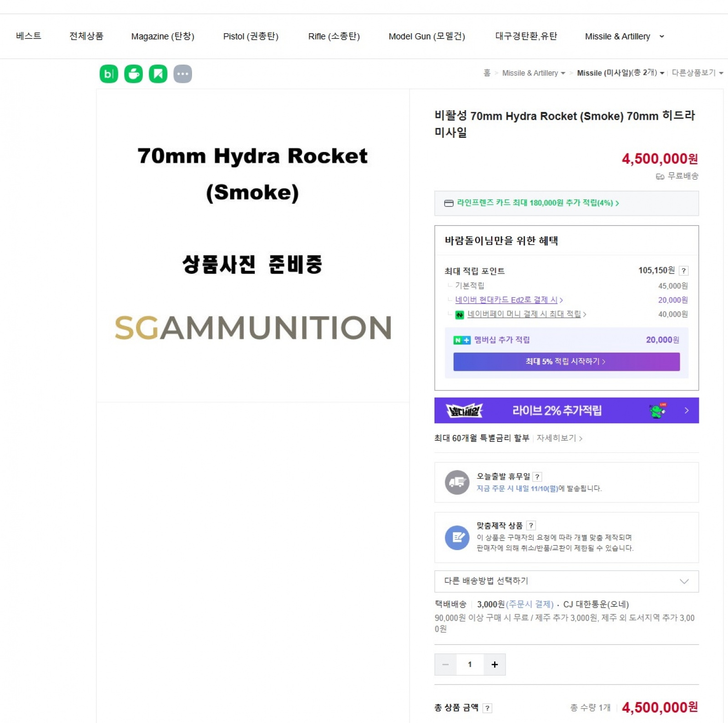
Task: Click help icon beside max points 105,150원
Action: tap(683, 271)
